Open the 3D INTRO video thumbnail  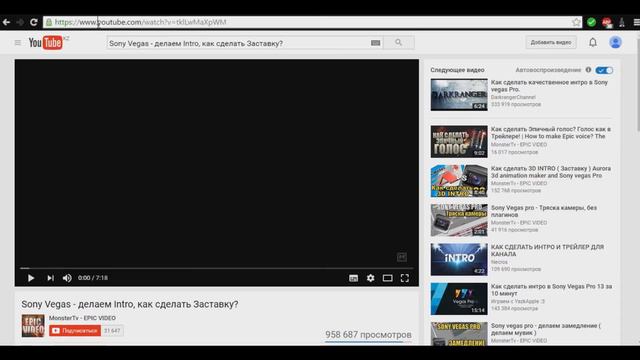pyautogui.click(x=459, y=181)
